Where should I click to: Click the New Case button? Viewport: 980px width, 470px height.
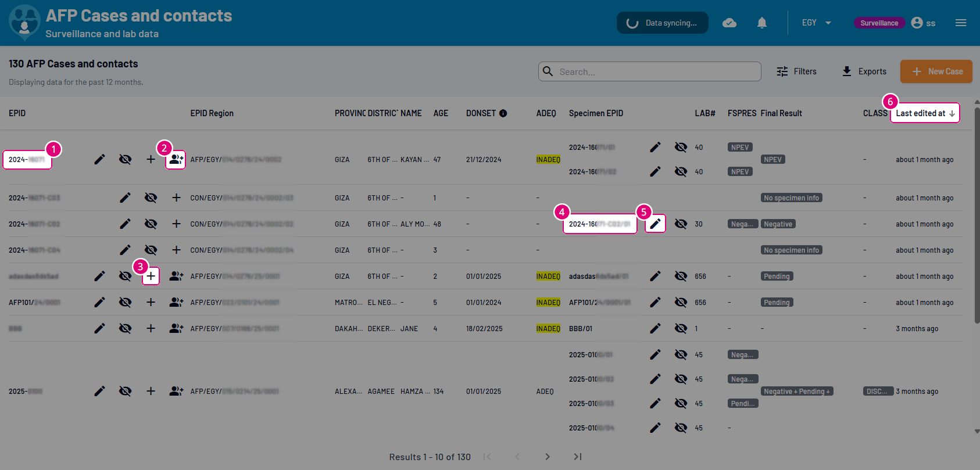pos(936,71)
